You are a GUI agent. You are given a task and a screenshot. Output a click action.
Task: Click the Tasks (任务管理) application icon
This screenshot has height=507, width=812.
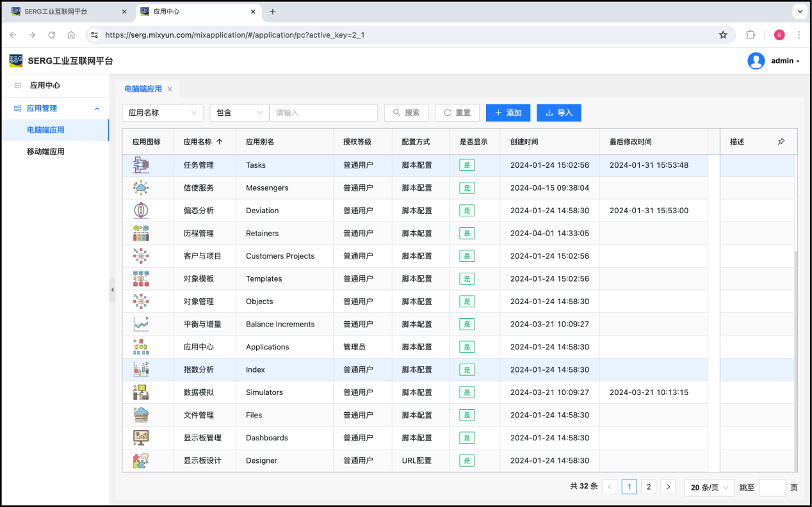click(x=141, y=165)
